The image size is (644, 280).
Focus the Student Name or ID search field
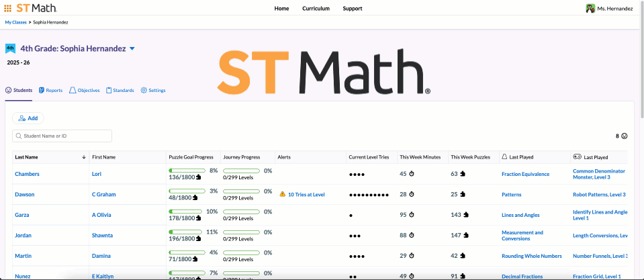coord(62,136)
